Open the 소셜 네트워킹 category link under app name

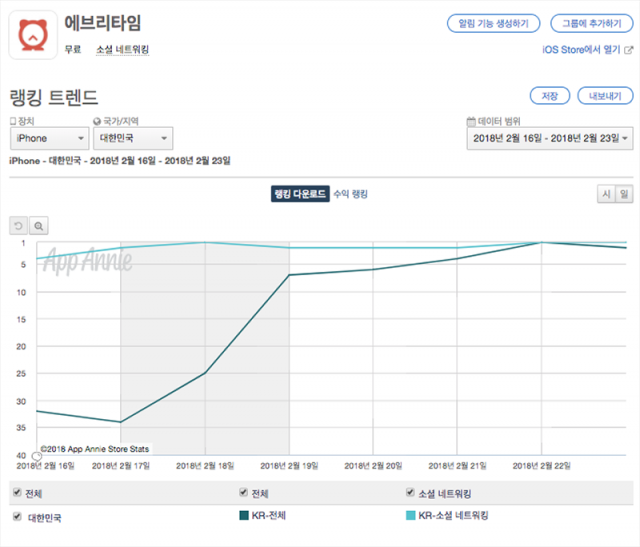tap(122, 49)
